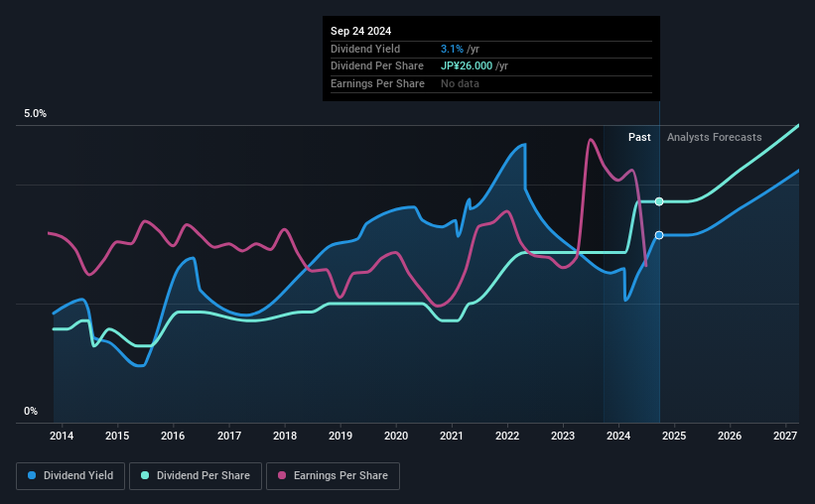
Task: Click the 2024 x-axis label
Action: point(618,436)
